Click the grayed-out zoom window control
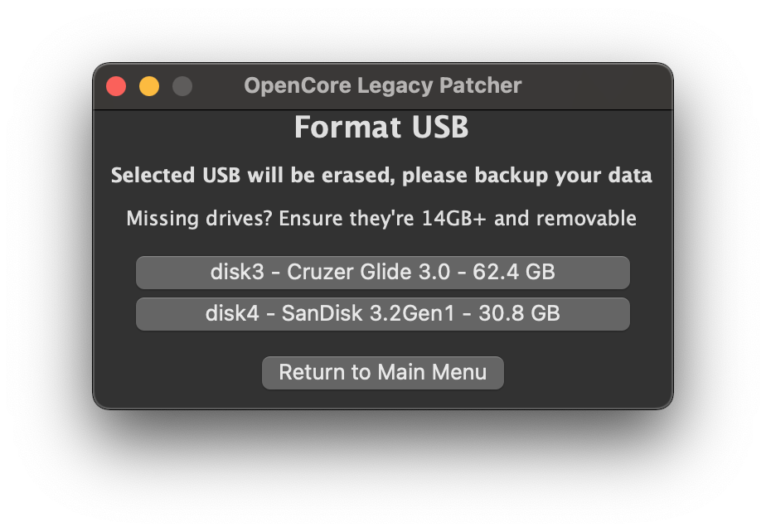Image resolution: width=766 pixels, height=532 pixels. point(182,85)
